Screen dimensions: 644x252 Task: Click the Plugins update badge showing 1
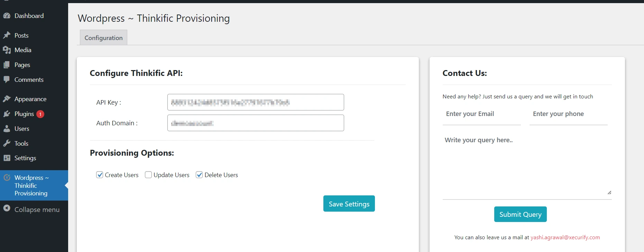tap(40, 114)
